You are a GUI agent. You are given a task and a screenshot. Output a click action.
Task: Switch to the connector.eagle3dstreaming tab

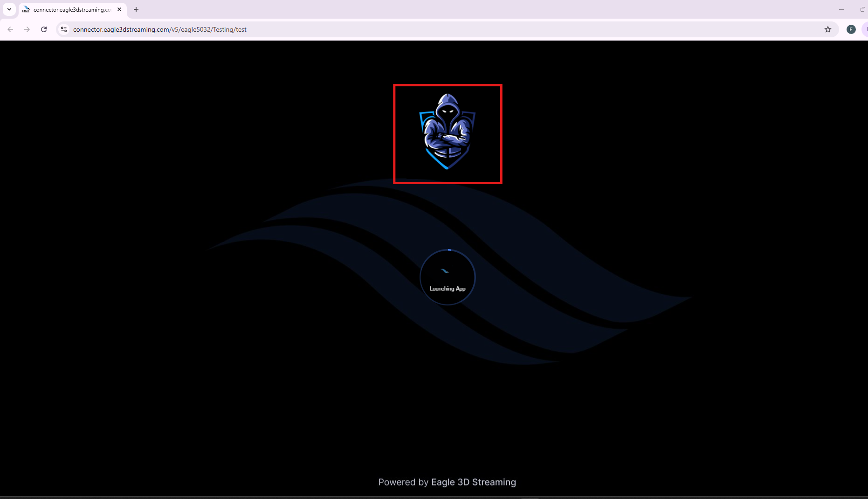tap(72, 10)
